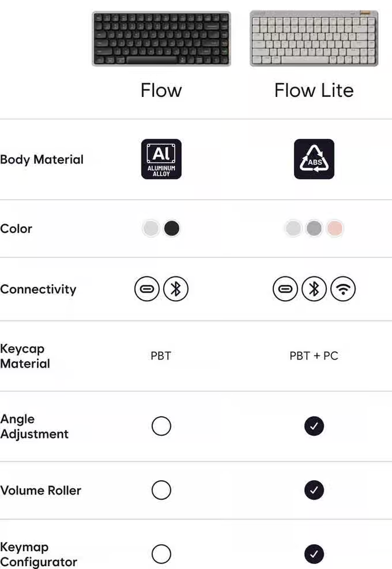Image resolution: width=392 pixels, height=569 pixels.
Task: Click the Flow Lite product name heading
Action: (314, 91)
